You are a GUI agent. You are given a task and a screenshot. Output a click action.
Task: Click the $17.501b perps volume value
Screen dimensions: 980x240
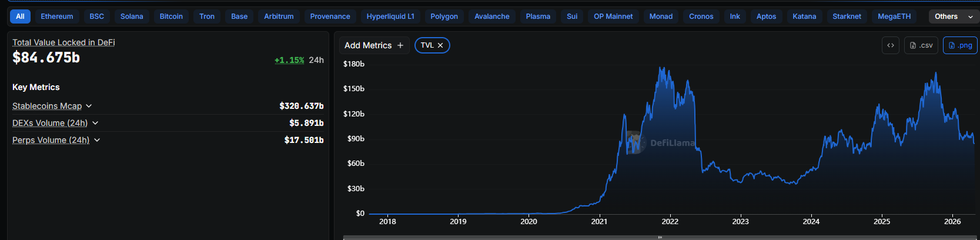304,140
